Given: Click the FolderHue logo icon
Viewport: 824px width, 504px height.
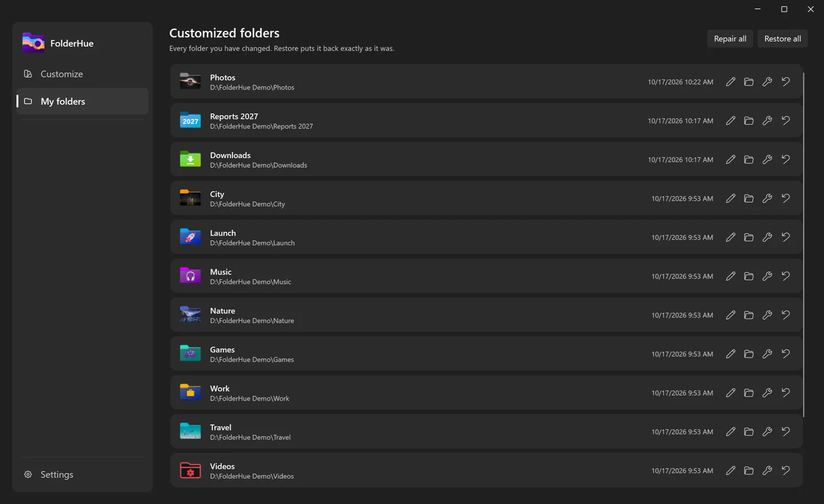Looking at the screenshot, I should [x=33, y=43].
